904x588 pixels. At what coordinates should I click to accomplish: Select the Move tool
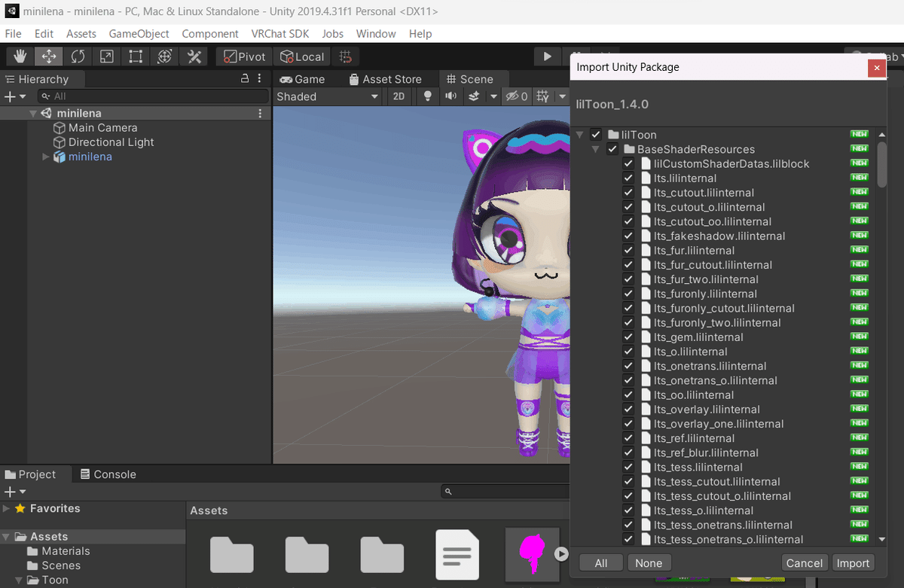coord(49,56)
